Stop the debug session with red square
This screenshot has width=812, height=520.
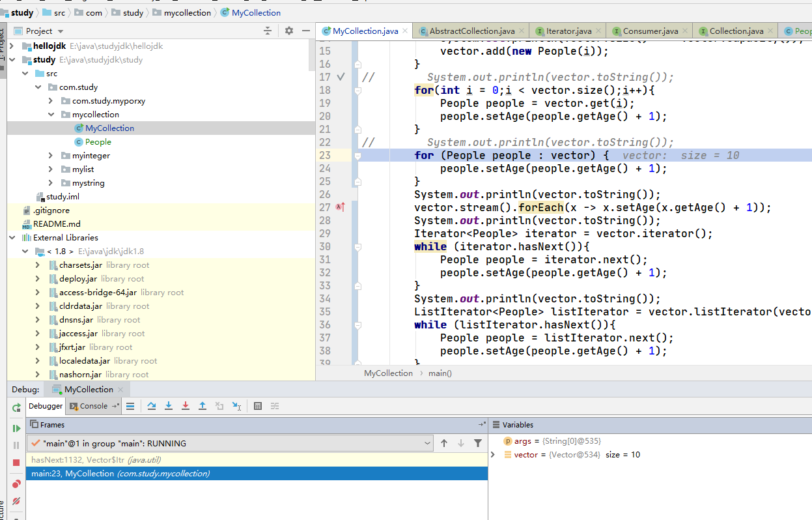(x=16, y=463)
